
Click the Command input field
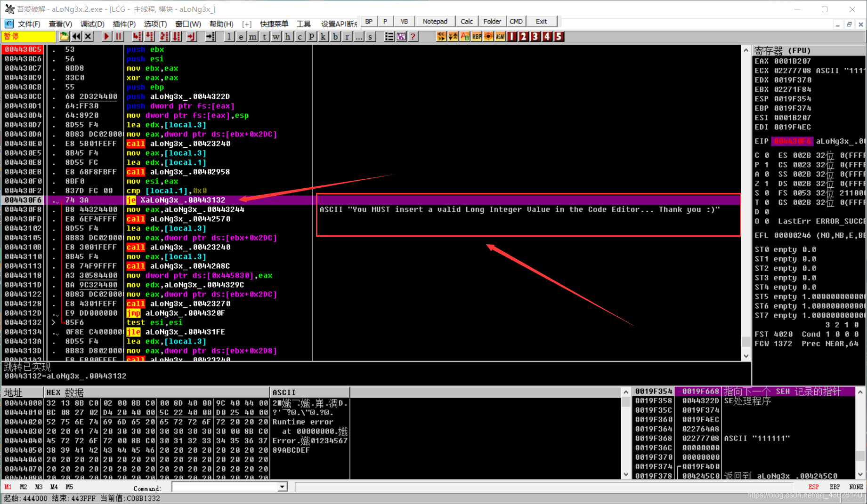click(x=225, y=487)
